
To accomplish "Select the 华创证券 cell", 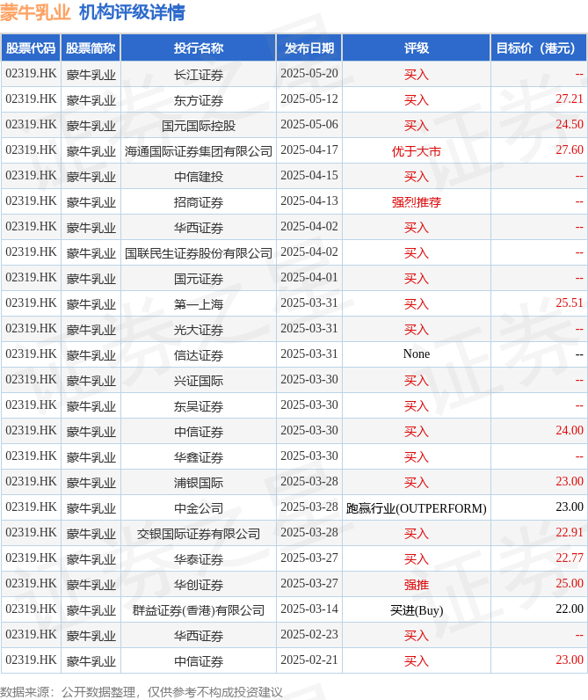I will tap(199, 585).
